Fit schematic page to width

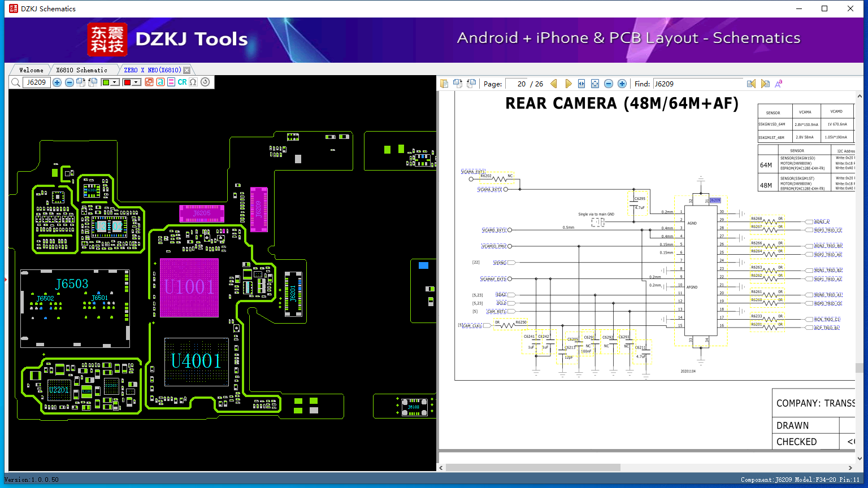tap(581, 84)
